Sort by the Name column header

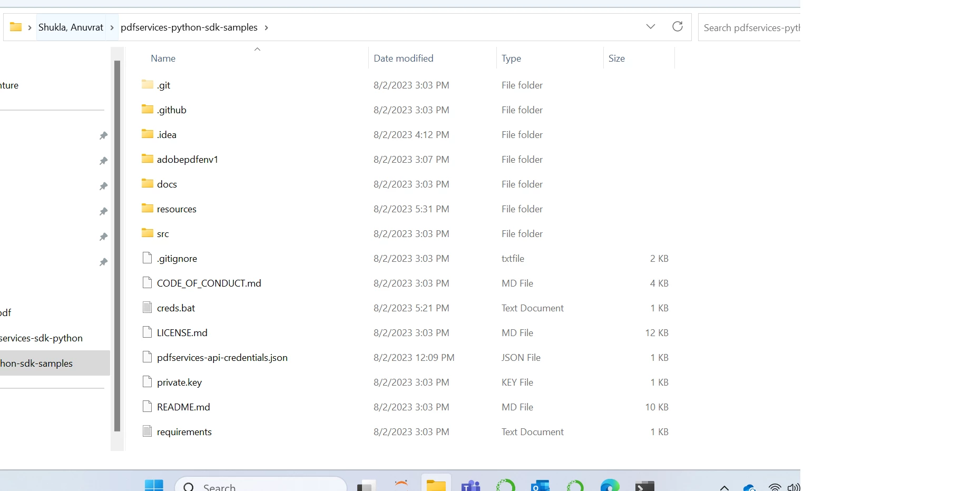coord(163,58)
